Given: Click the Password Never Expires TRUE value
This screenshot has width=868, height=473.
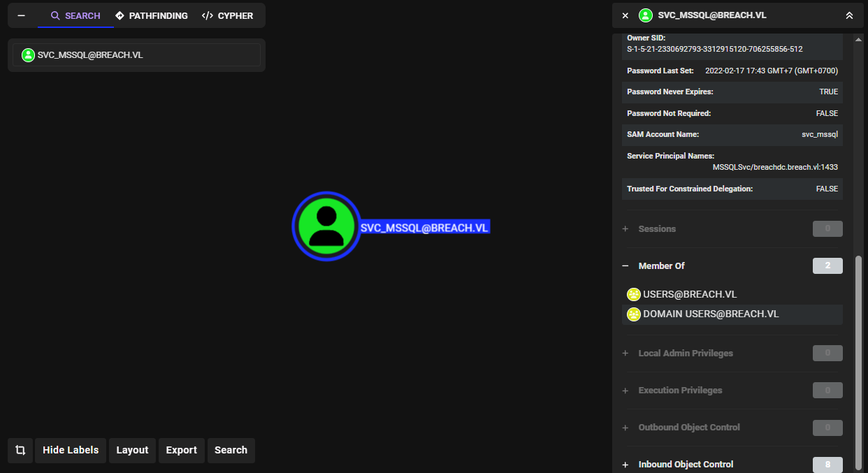Looking at the screenshot, I should click(828, 92).
